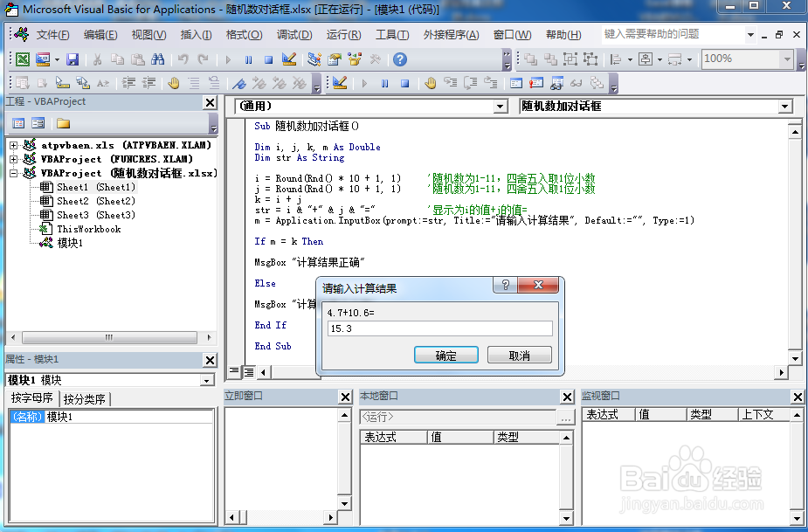Click the Cut scissors icon

[x=97, y=59]
